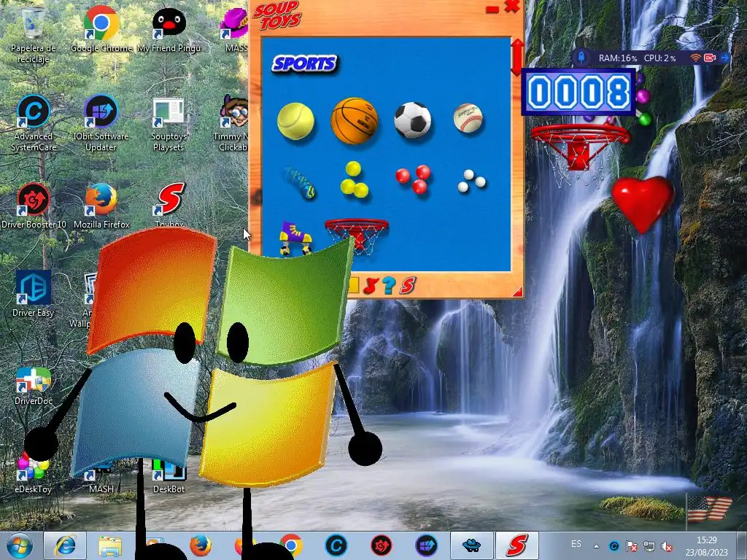Open Action Center flag in tray
Viewport: 747px width, 560px height.
pyautogui.click(x=632, y=546)
